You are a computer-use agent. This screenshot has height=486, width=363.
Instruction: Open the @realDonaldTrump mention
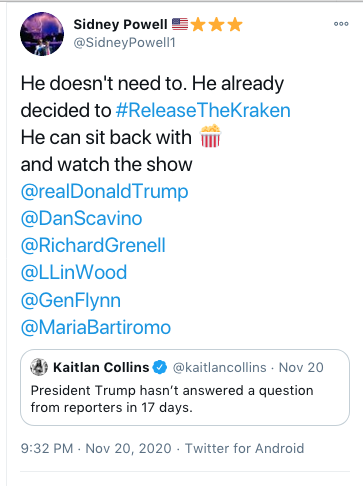pos(105,192)
